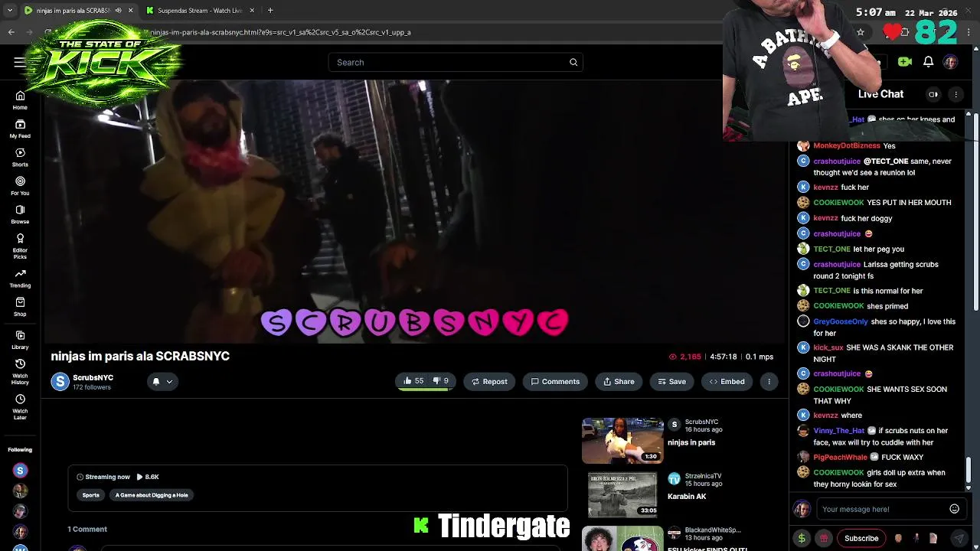Click the 'Streaming now' status
This screenshot has height=551, width=980.
[103, 477]
